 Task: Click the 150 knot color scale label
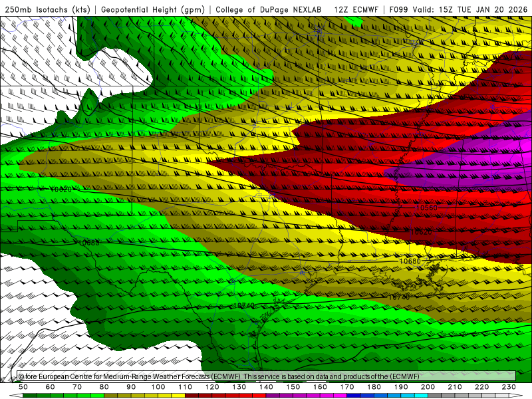293,387
